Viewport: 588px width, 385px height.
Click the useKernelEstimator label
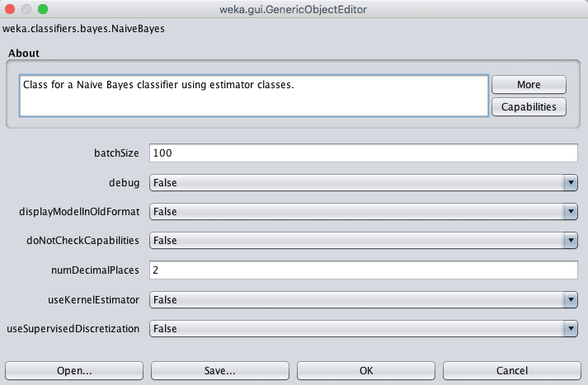click(x=93, y=299)
